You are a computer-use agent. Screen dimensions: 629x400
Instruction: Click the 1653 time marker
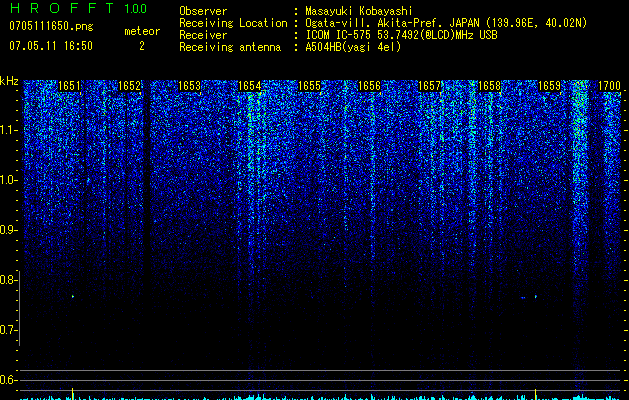coord(189,86)
